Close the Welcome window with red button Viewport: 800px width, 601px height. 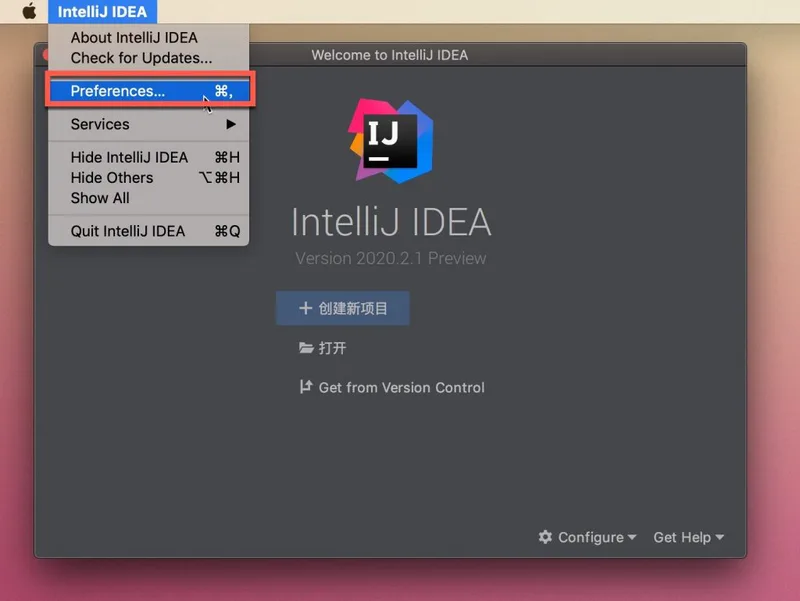43,55
